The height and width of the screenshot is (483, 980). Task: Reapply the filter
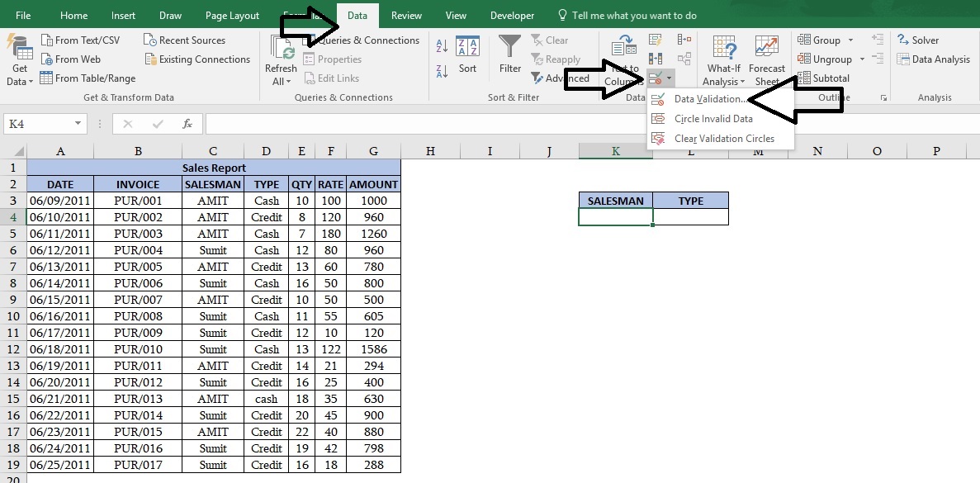(556, 59)
